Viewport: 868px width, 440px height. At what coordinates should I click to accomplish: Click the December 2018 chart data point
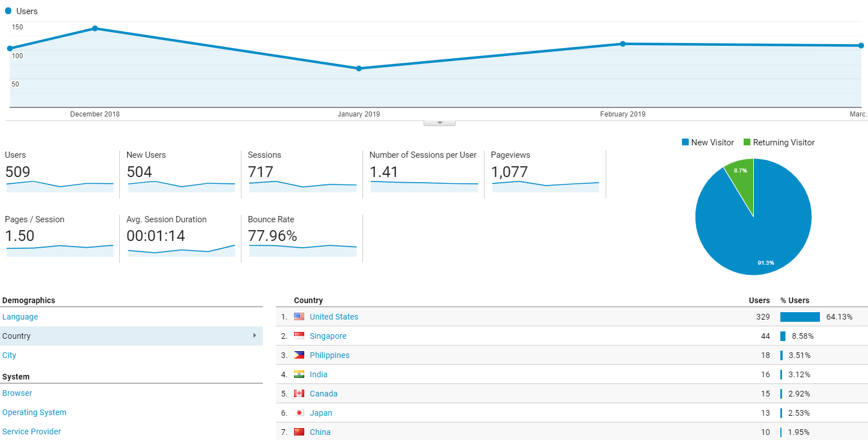[x=95, y=28]
